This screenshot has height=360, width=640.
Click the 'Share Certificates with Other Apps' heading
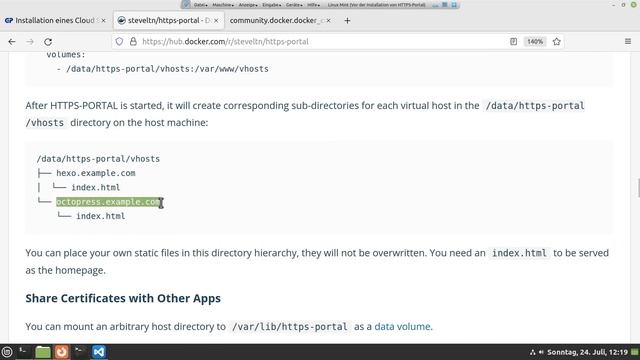coord(123,298)
